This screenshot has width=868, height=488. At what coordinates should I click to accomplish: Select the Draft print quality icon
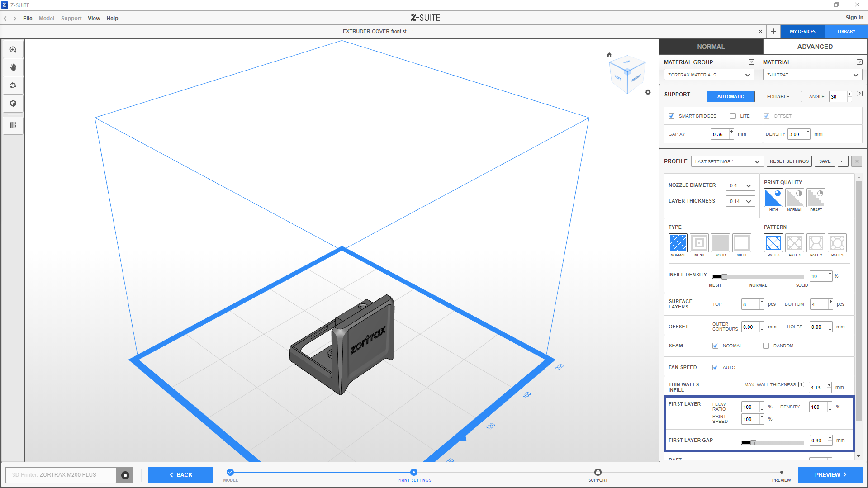(816, 198)
